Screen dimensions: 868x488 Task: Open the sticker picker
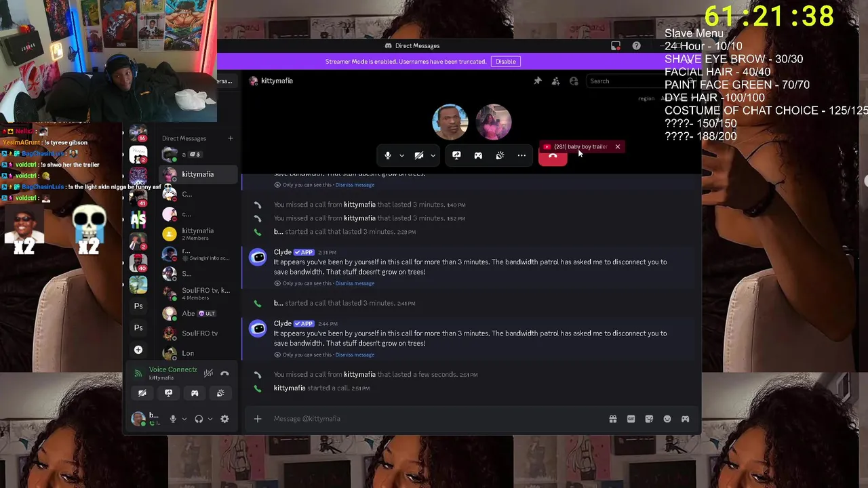coord(649,419)
